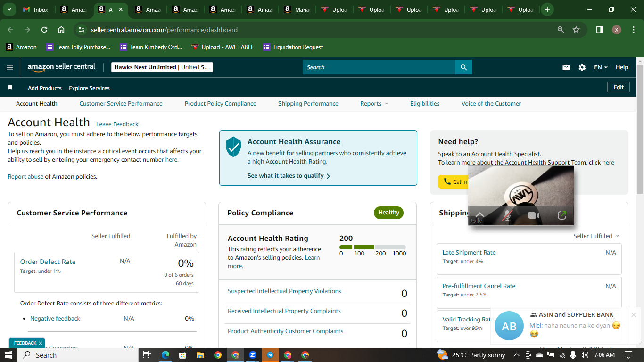The image size is (644, 362).
Task: Go to the Amazon Seller Central logo home
Action: pyautogui.click(x=61, y=67)
